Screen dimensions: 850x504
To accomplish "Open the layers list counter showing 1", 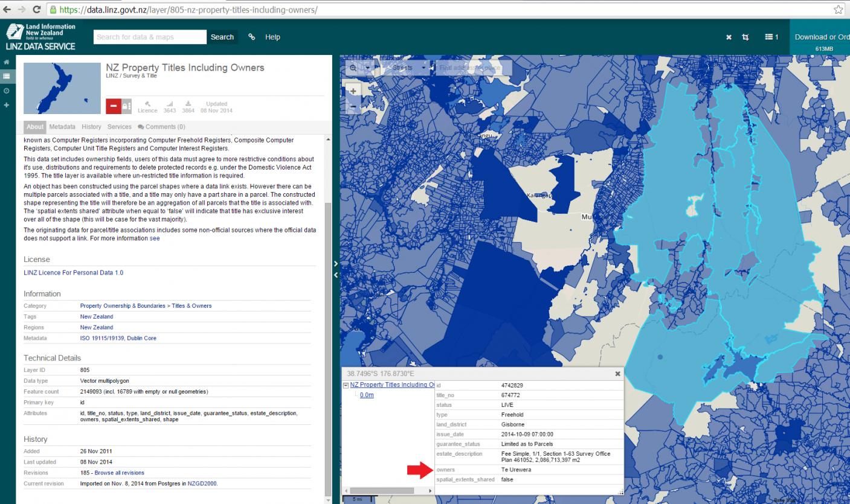I will click(x=771, y=37).
